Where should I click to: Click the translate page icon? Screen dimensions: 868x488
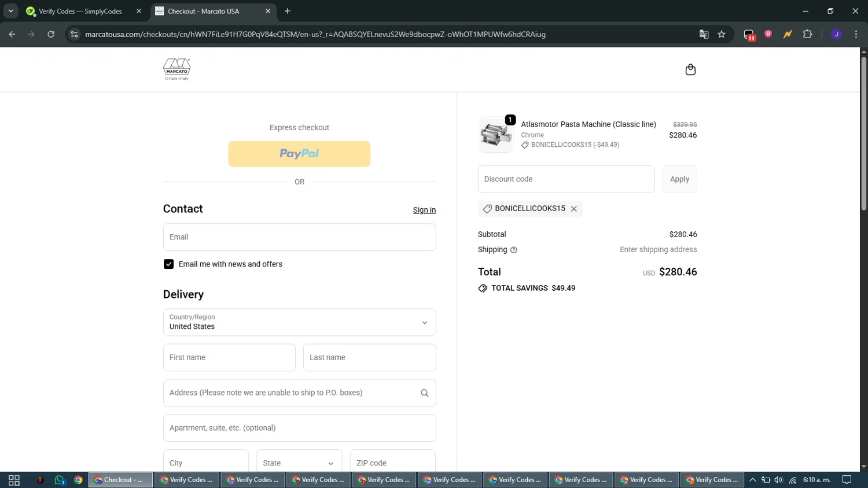pyautogui.click(x=704, y=34)
